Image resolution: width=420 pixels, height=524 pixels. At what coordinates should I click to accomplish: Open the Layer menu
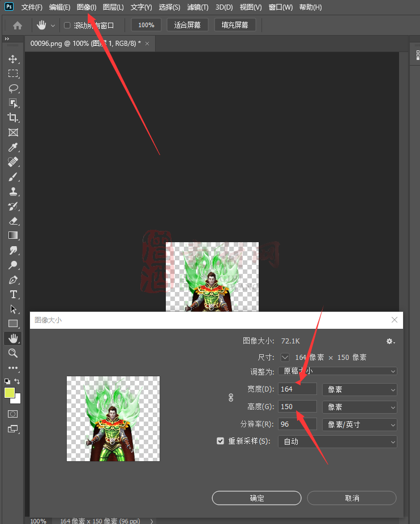pos(113,7)
